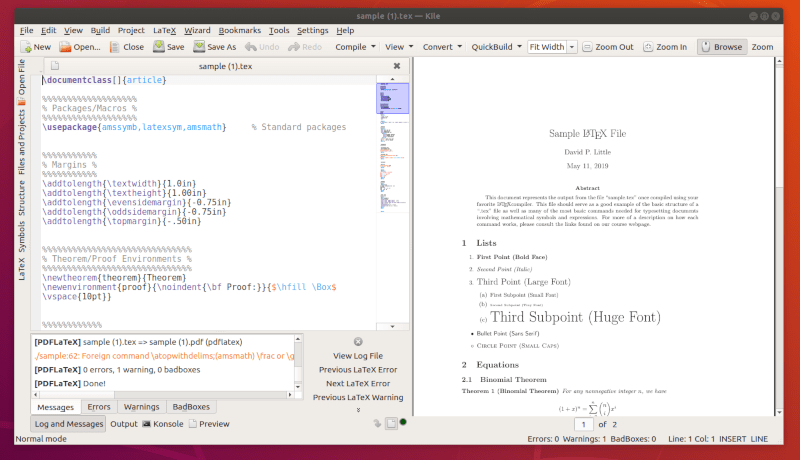
Task: Go to Next LaTeX Error
Action: click(358, 384)
